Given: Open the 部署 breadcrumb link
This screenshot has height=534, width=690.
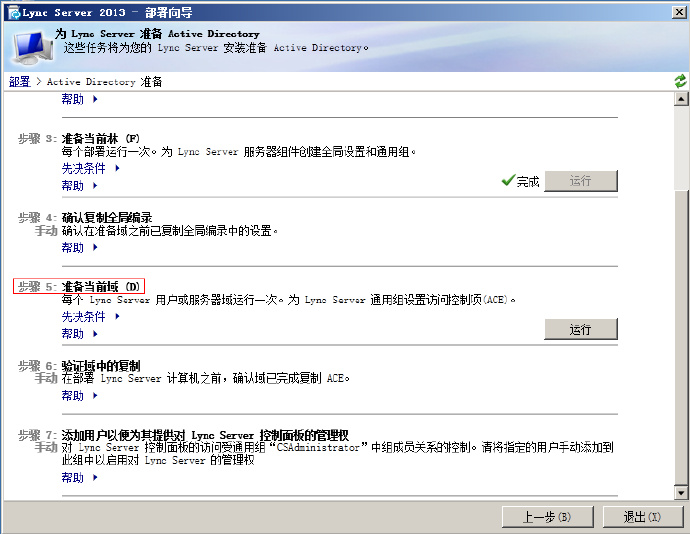Looking at the screenshot, I should click(20, 81).
